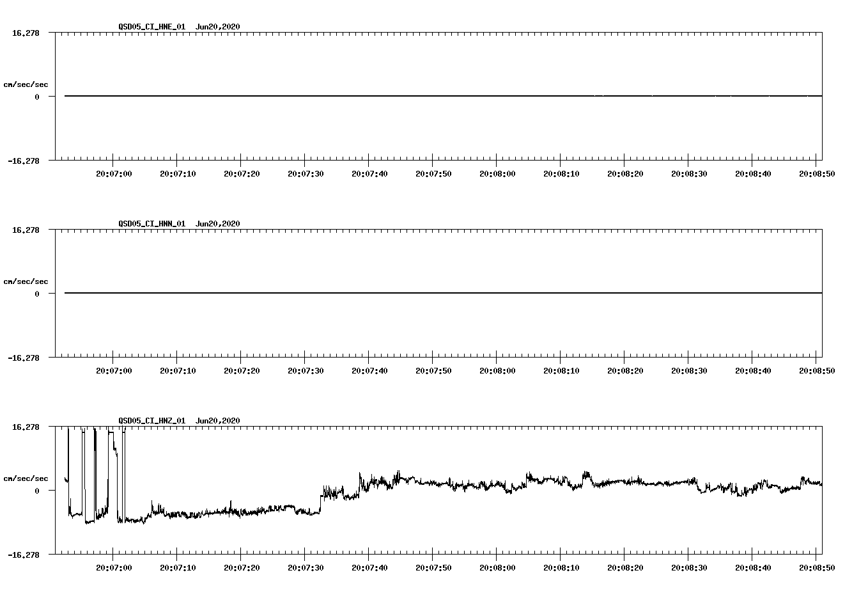Viewport: 868px width, 591px height.
Task: Pick the 20:07:30 time label under HNE plot
Action: coord(306,174)
